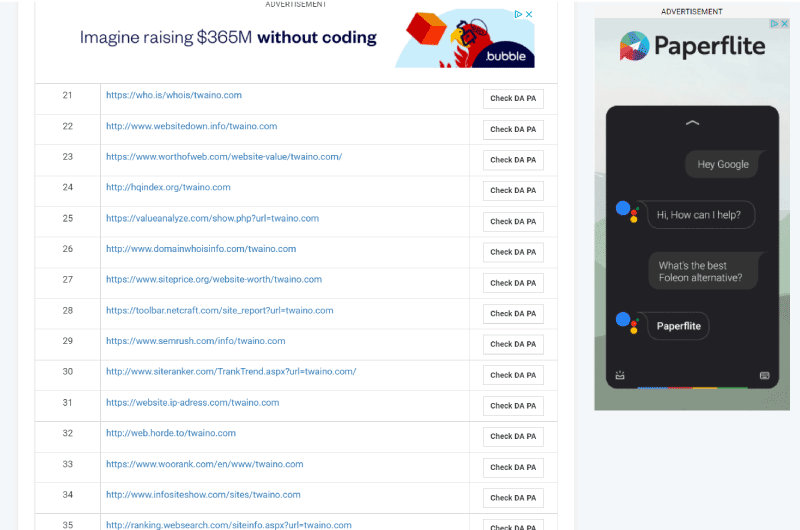
Task: Click Check DA PA for row 27
Action: point(513,283)
